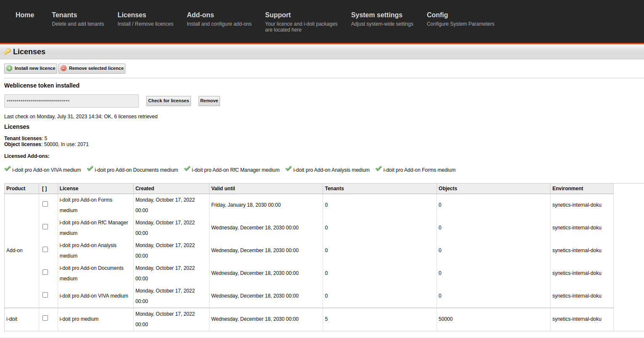Click valid until date in Forms medium row
Image resolution: width=644 pixels, height=338 pixels.
coord(246,205)
